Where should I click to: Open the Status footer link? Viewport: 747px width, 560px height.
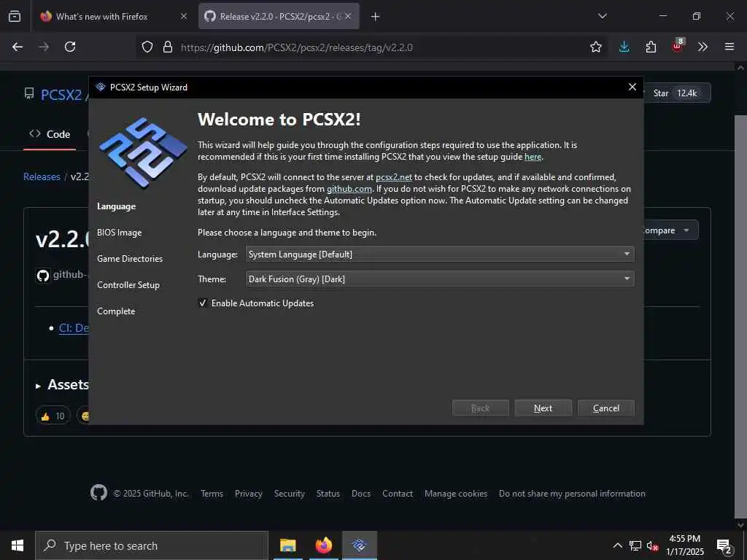pos(328,494)
